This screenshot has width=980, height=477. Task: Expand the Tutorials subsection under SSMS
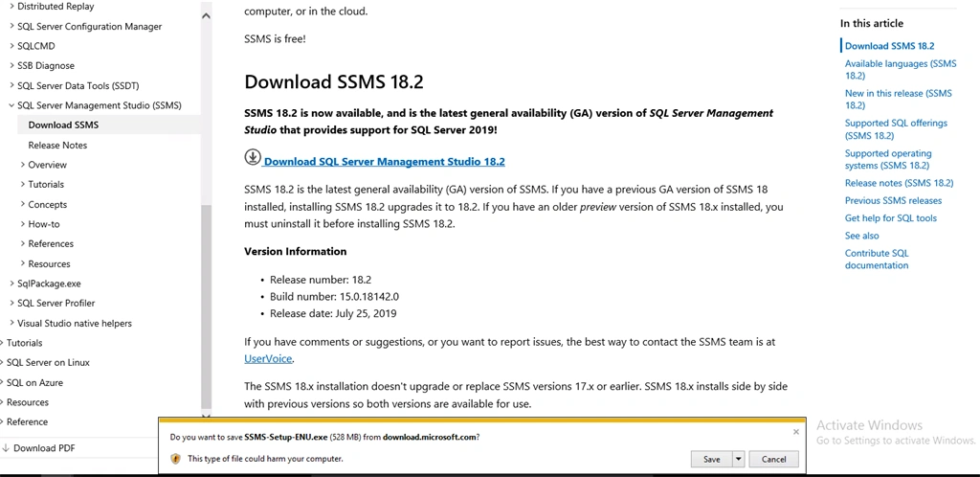[x=23, y=185]
